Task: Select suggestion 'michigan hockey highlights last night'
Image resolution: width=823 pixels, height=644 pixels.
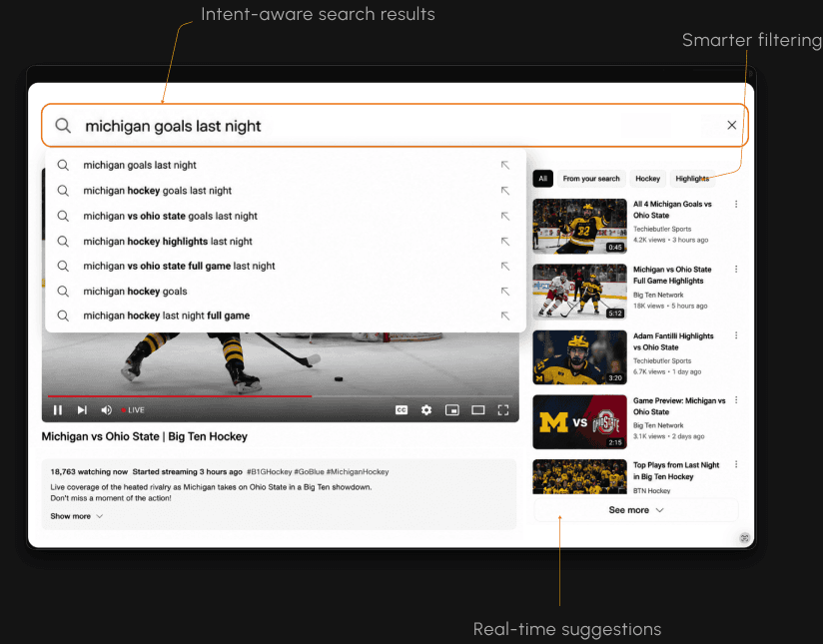Action: coord(286,241)
